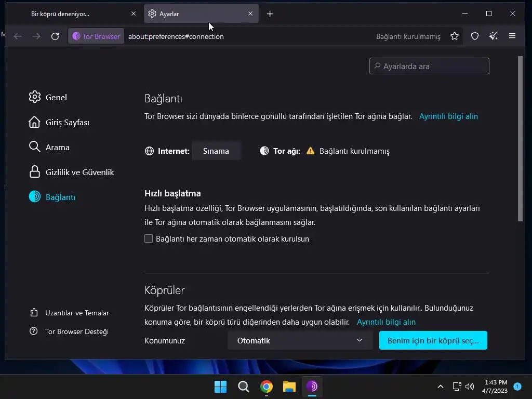Open the notification badge in taskbar
This screenshot has height=399, width=532.
[x=517, y=387]
